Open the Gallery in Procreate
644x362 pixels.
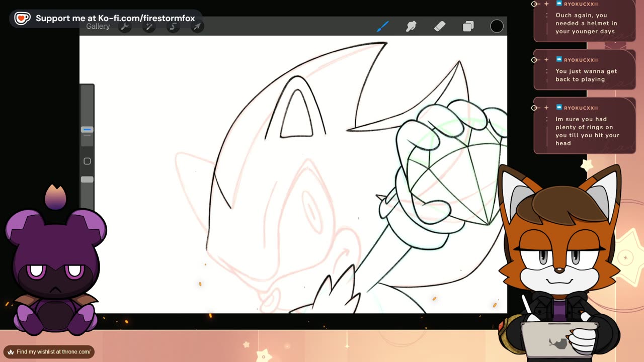click(98, 27)
